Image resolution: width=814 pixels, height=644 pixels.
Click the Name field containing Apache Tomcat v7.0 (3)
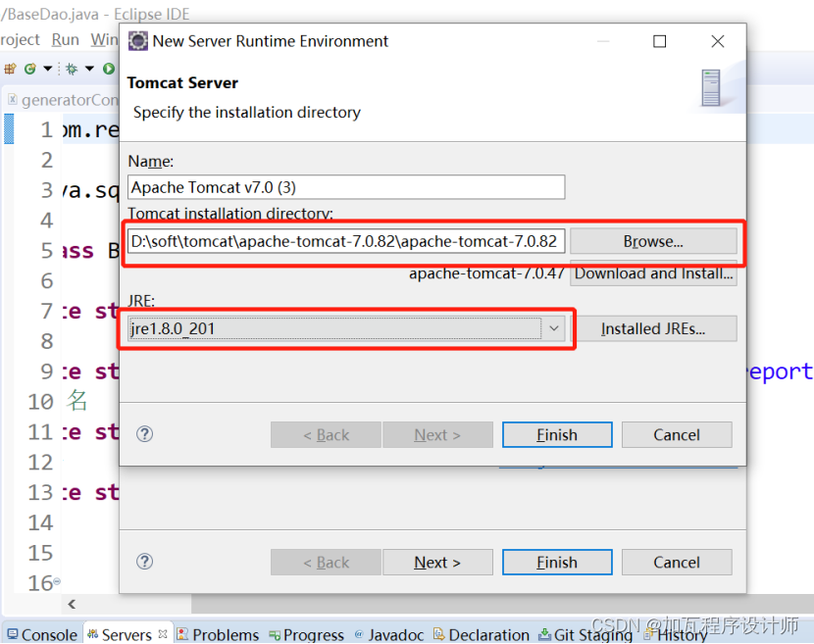[x=346, y=187]
